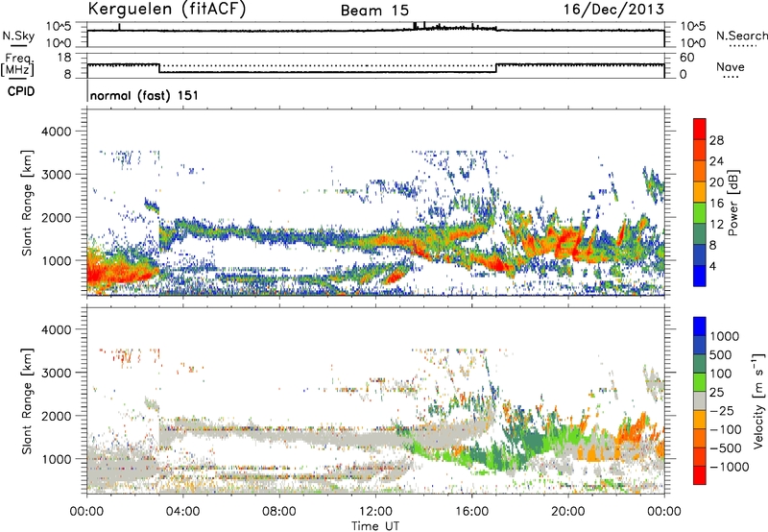Click the 'Beam 15' header label
Screen dimensions: 768x532
point(374,11)
